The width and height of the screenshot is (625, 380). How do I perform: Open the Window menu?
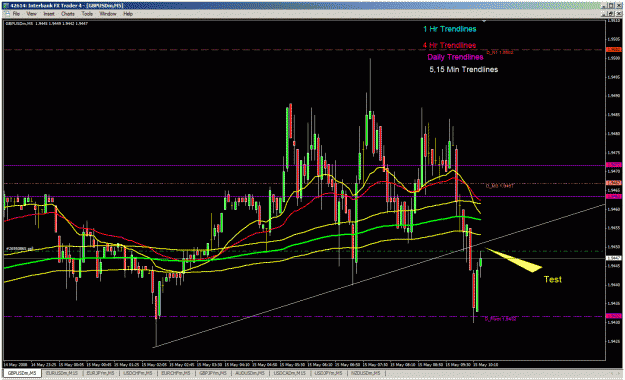pyautogui.click(x=108, y=14)
